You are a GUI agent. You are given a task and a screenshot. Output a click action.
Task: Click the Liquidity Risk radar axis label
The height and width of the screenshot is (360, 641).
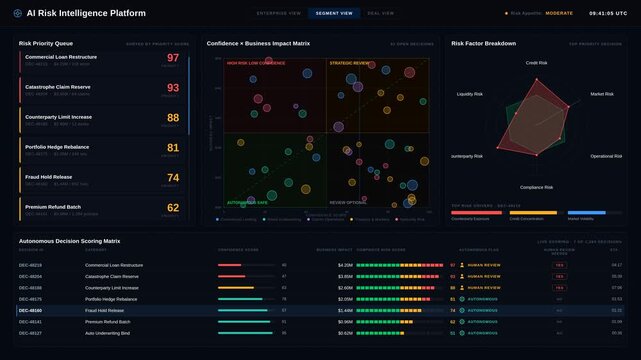[x=470, y=94]
